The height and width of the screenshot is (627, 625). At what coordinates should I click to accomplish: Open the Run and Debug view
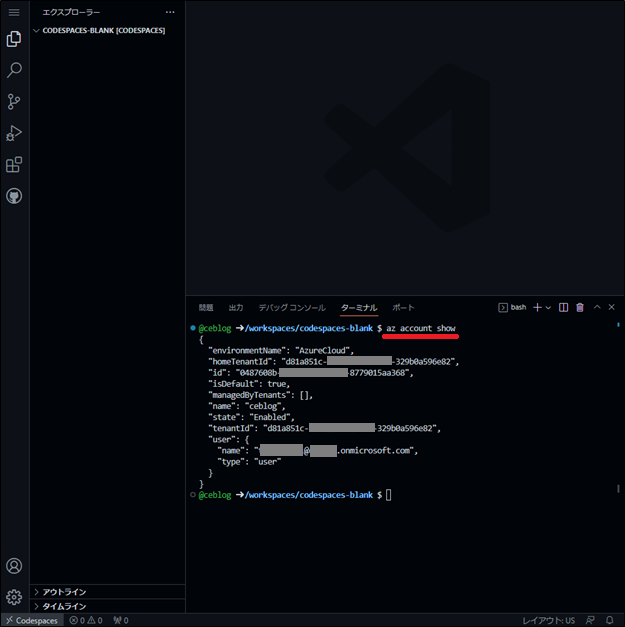point(14,133)
